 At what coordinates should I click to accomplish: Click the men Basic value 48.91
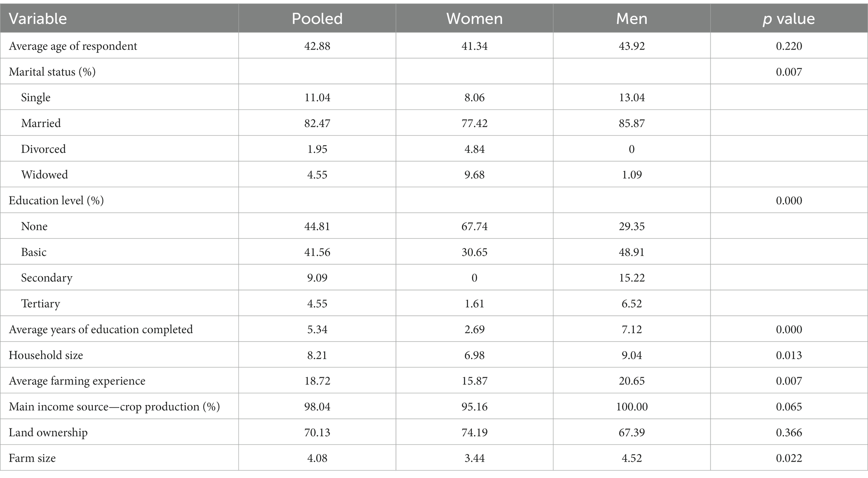pyautogui.click(x=632, y=252)
